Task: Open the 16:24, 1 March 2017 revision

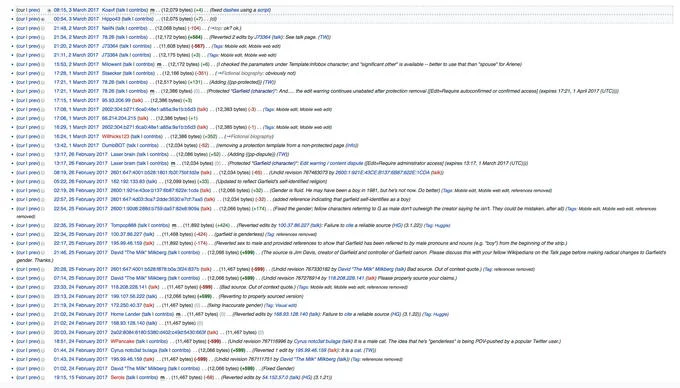Action: click(76, 136)
